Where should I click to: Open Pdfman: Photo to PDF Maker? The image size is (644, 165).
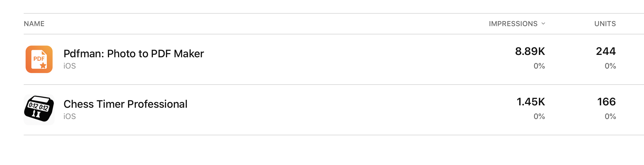click(134, 54)
